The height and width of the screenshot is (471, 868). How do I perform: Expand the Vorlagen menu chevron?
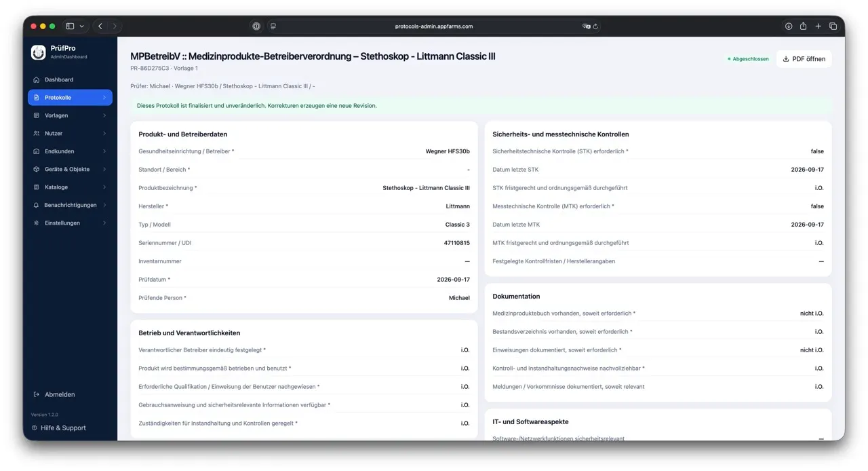tap(104, 115)
